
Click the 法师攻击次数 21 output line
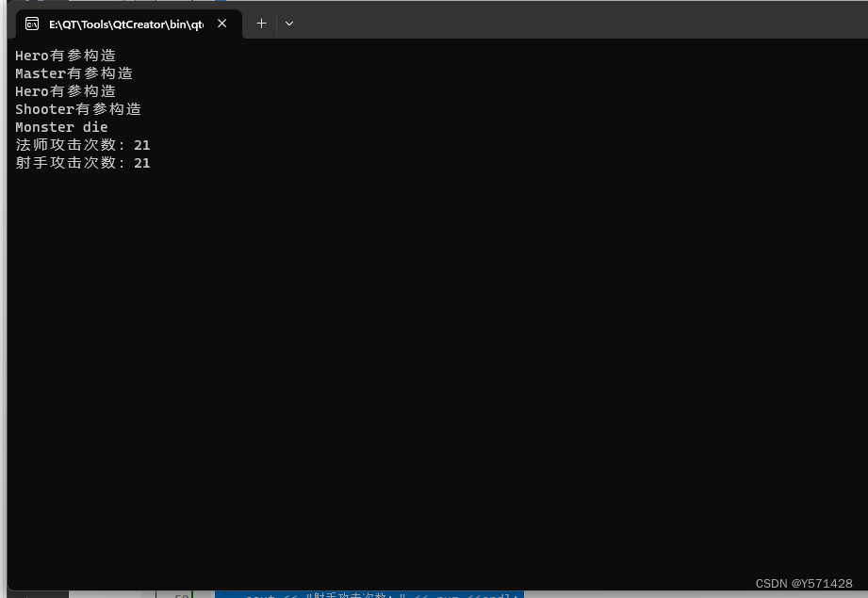[83, 144]
